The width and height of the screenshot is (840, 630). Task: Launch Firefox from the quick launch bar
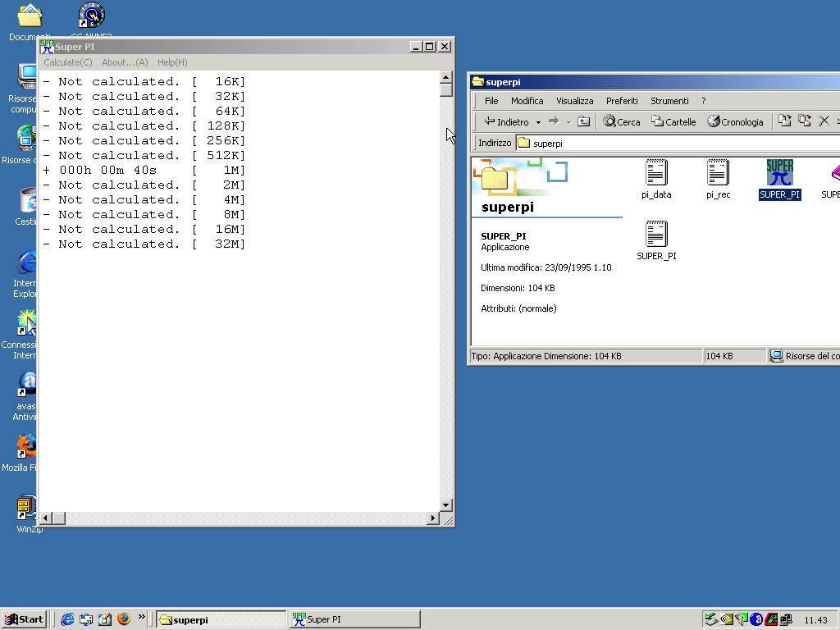point(124,619)
